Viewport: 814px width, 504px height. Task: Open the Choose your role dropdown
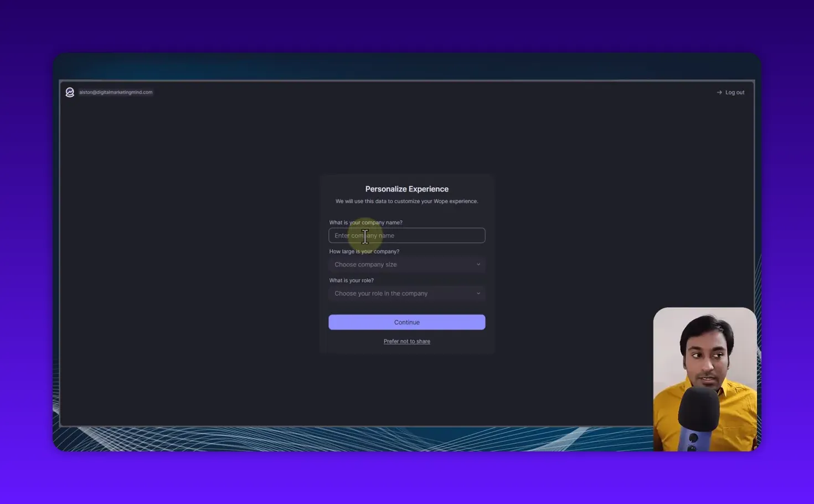coord(406,293)
